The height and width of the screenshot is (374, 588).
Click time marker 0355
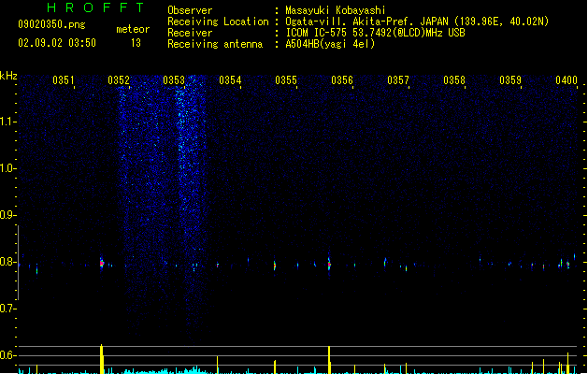(x=286, y=80)
